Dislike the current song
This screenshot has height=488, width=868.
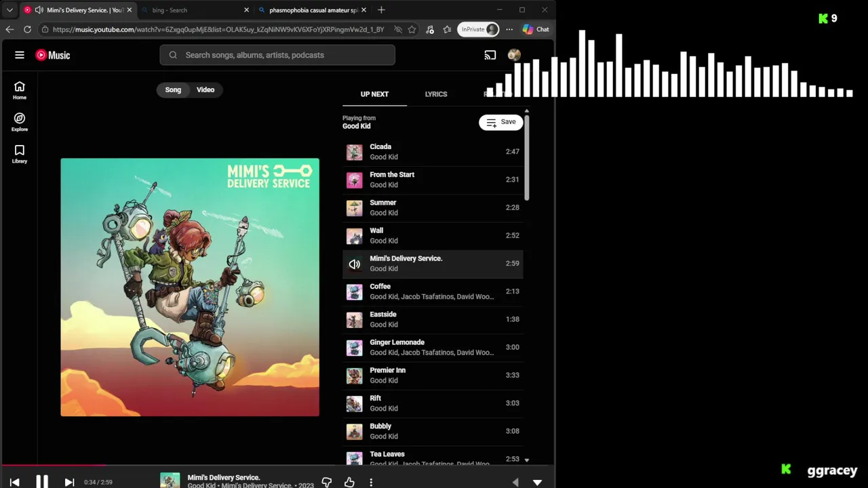click(x=327, y=482)
